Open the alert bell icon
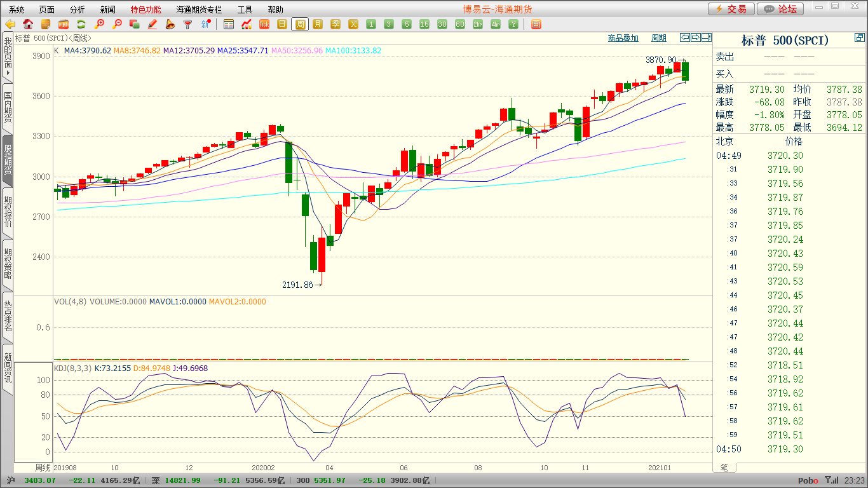This screenshot has height=488, width=868. click(170, 24)
